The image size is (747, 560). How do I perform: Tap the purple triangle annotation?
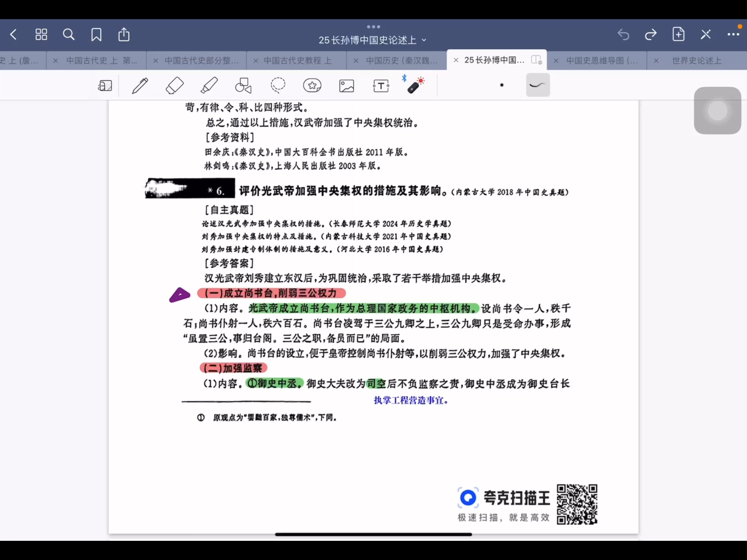point(180,295)
